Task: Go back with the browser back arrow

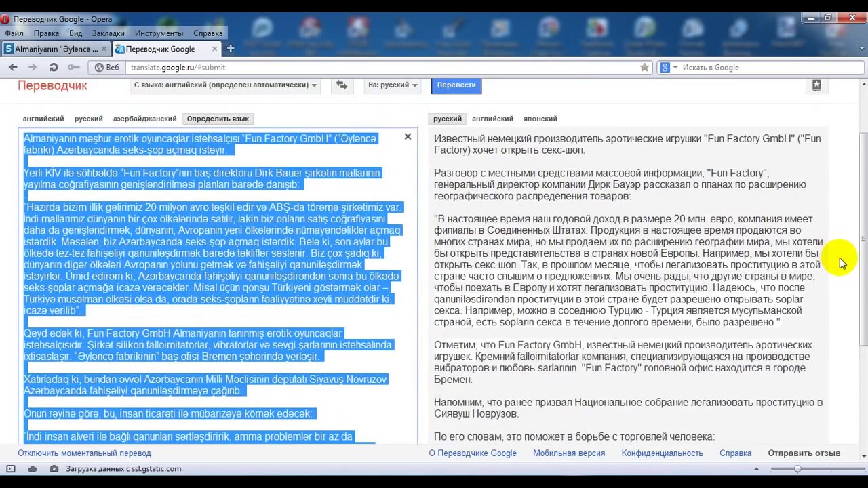Action: click(x=13, y=67)
